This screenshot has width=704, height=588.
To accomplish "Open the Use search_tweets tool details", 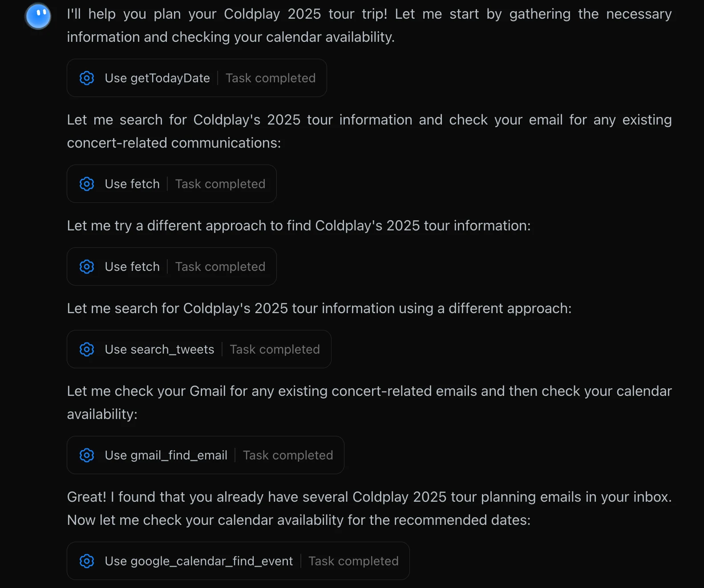I will 199,349.
